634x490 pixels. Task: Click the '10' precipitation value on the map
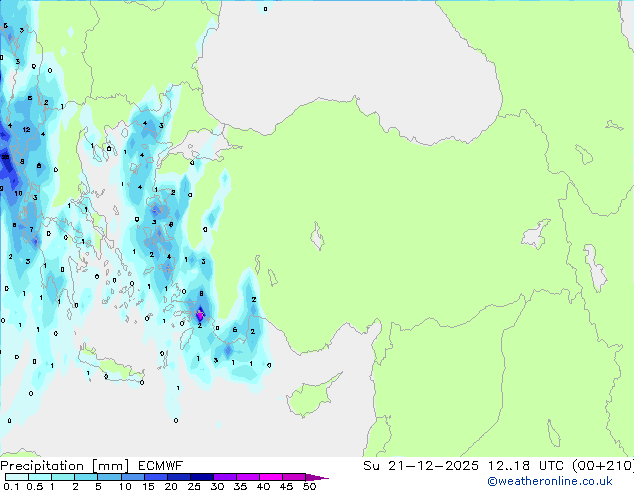[x=19, y=193]
